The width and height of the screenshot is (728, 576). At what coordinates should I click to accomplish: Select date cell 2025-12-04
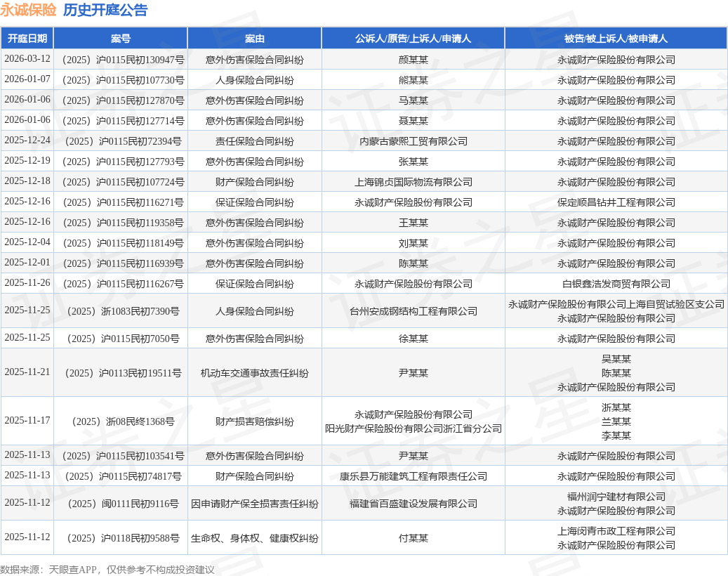pos(27,242)
